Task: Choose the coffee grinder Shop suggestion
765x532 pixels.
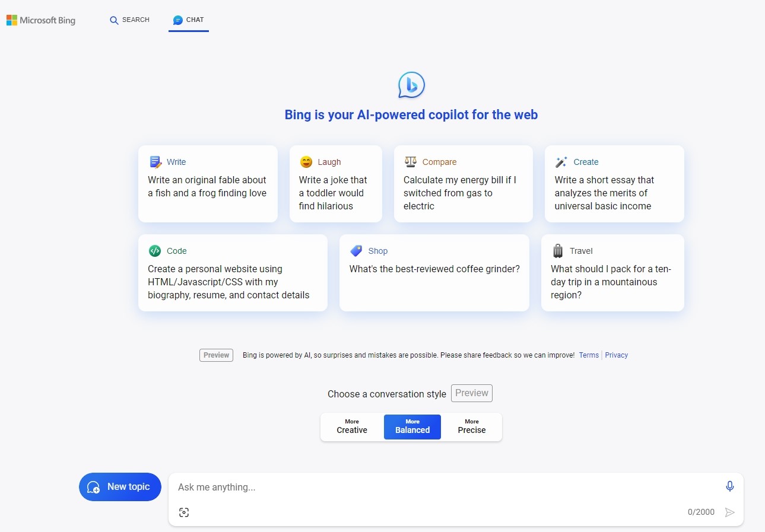Action: point(434,273)
